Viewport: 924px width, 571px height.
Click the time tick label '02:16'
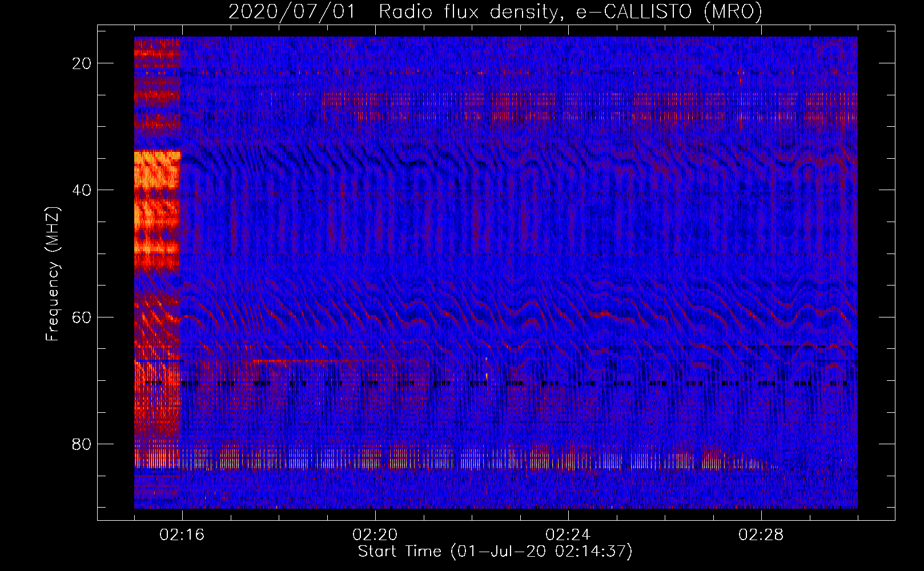tap(182, 535)
